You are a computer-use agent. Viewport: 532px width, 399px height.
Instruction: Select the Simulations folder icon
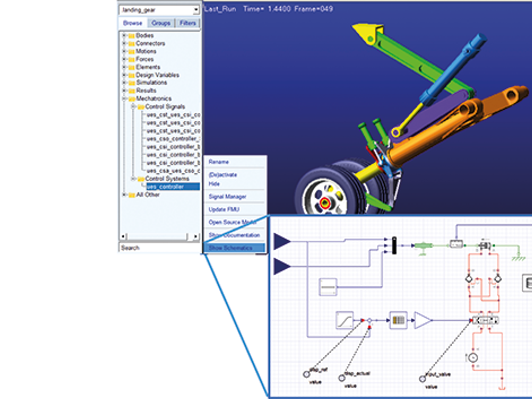[x=131, y=83]
